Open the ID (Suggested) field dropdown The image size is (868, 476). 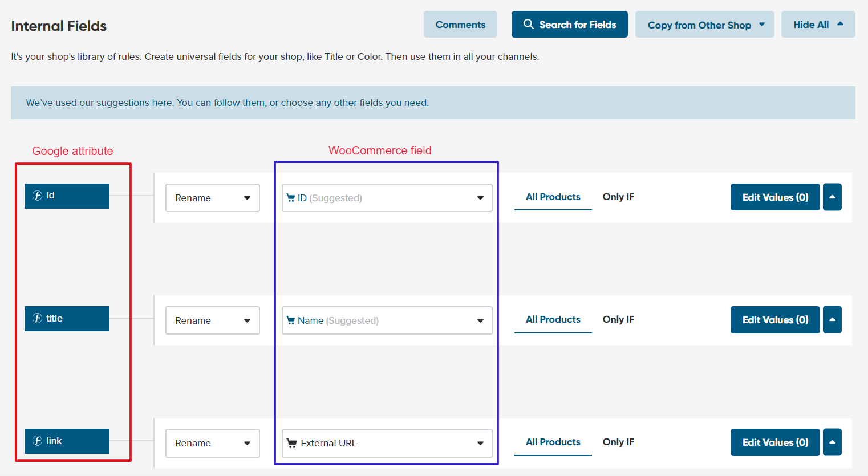pyautogui.click(x=387, y=198)
